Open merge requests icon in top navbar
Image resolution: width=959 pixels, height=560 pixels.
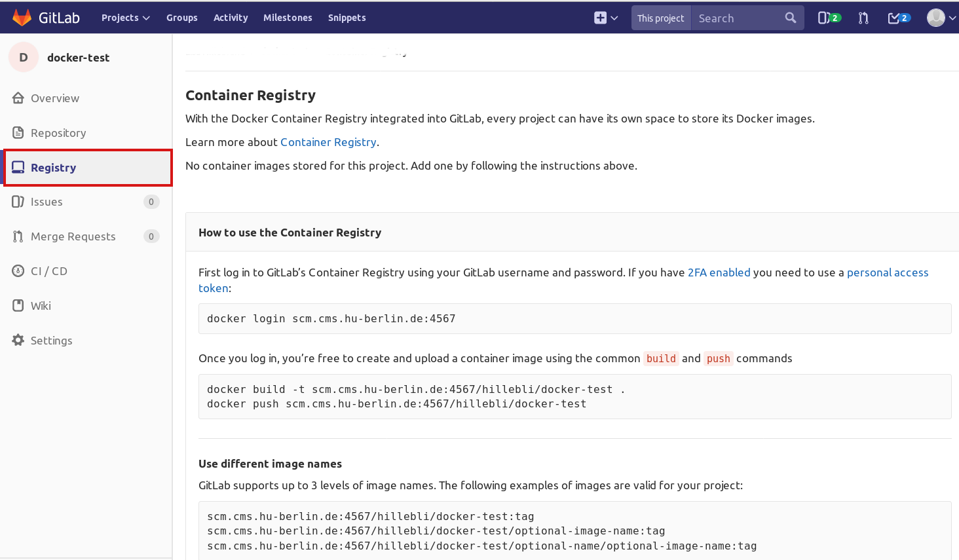pos(863,18)
